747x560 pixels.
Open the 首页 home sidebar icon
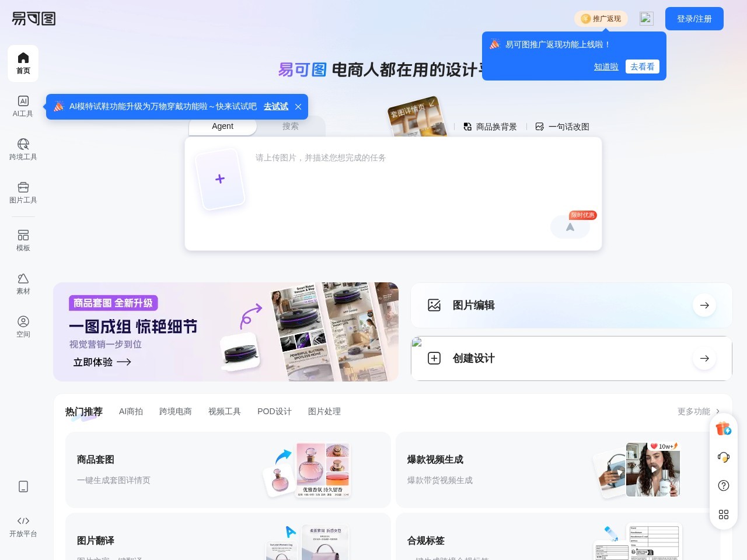(x=23, y=63)
